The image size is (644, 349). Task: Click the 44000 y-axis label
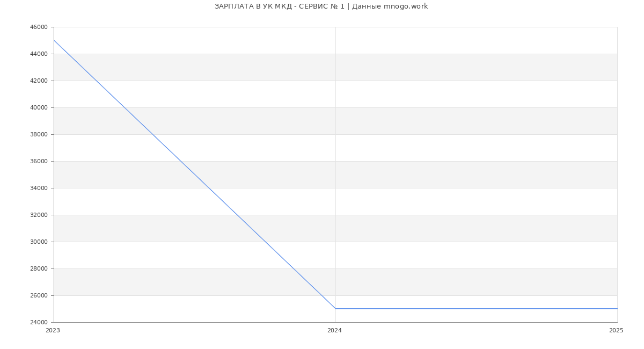(40, 54)
